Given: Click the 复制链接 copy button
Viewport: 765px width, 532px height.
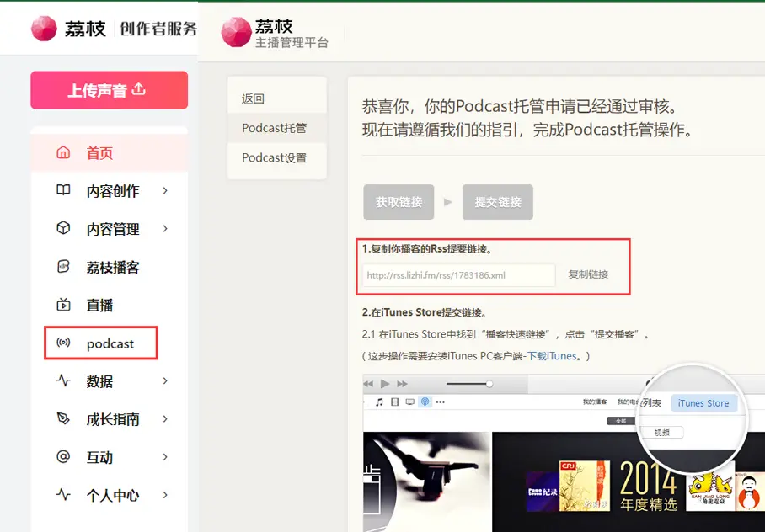Looking at the screenshot, I should 588,274.
